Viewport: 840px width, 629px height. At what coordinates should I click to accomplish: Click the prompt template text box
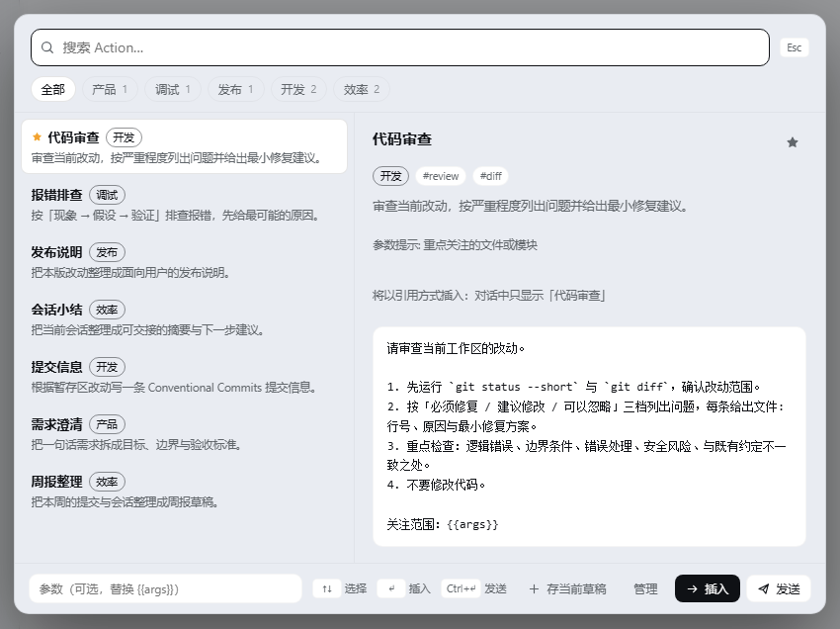point(589,436)
